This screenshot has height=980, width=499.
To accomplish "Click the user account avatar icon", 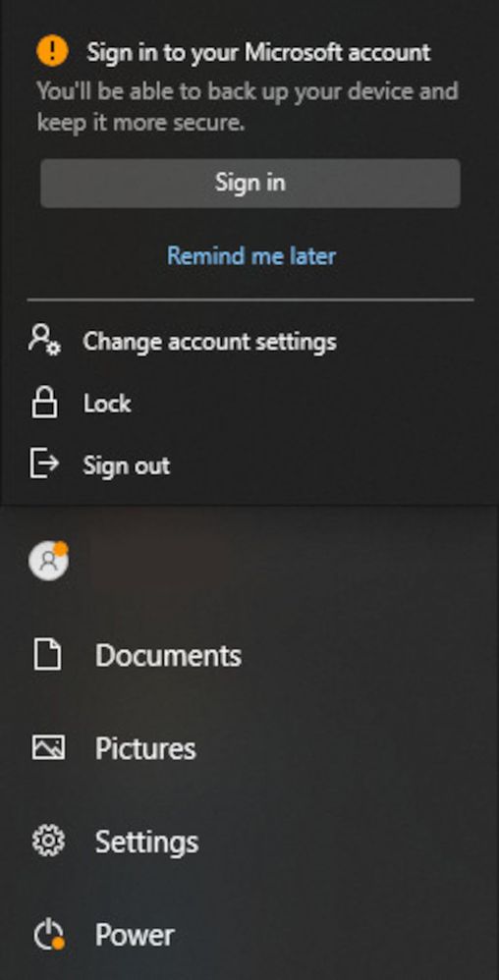I will pyautogui.click(x=49, y=560).
